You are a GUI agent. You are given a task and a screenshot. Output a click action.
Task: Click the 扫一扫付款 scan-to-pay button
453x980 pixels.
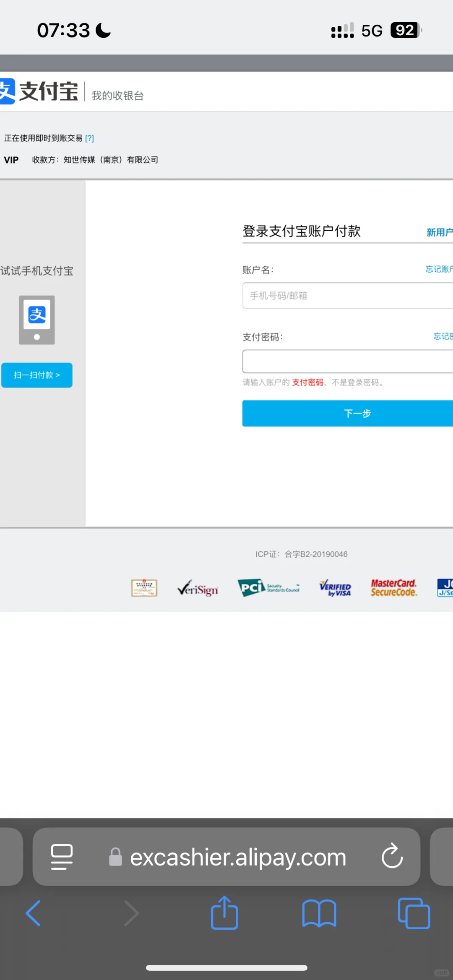coord(37,375)
